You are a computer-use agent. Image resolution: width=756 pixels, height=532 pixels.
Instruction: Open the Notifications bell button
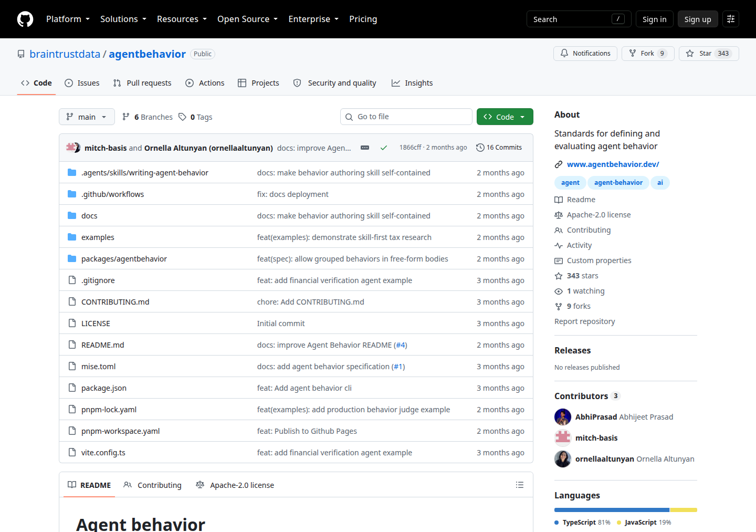tap(585, 54)
